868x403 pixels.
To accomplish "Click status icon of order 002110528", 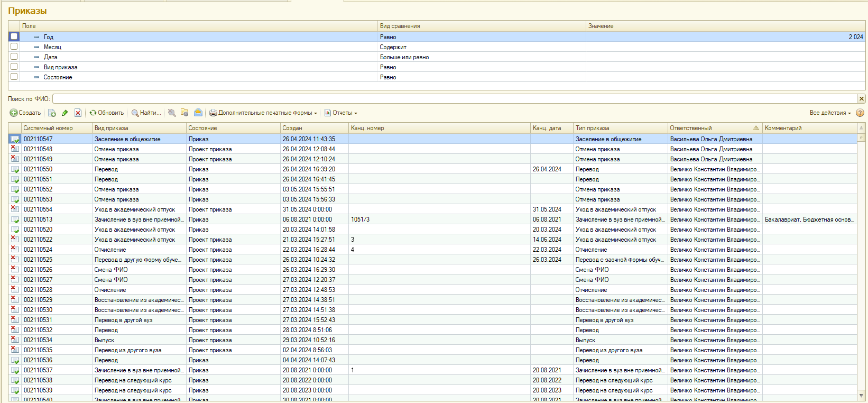I will pos(15,290).
